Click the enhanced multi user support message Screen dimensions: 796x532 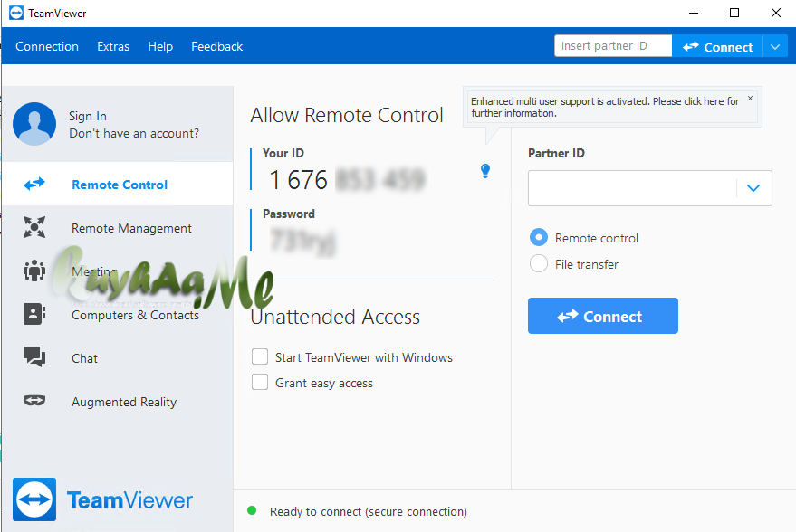(x=605, y=107)
